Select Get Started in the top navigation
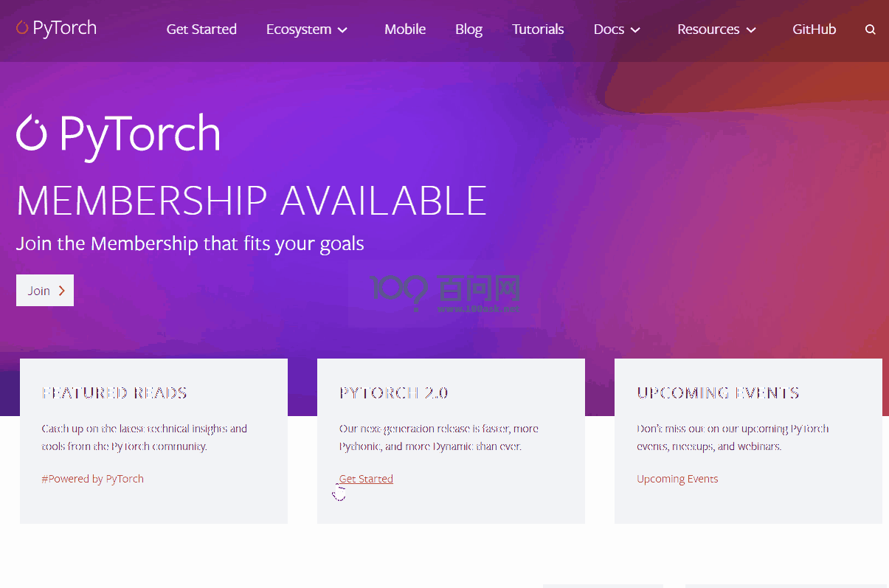Viewport: 889px width, 588px height. pos(201,30)
